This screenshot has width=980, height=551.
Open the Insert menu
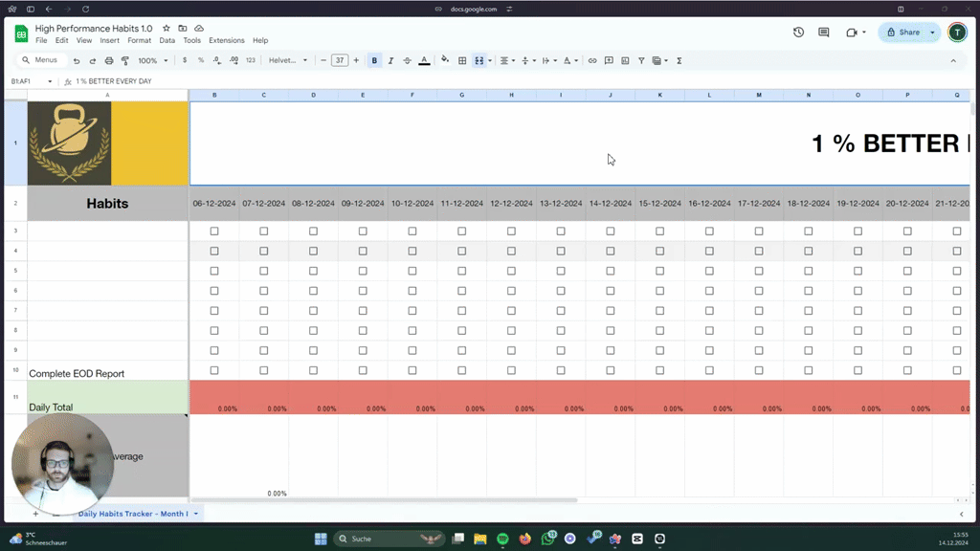tap(109, 40)
